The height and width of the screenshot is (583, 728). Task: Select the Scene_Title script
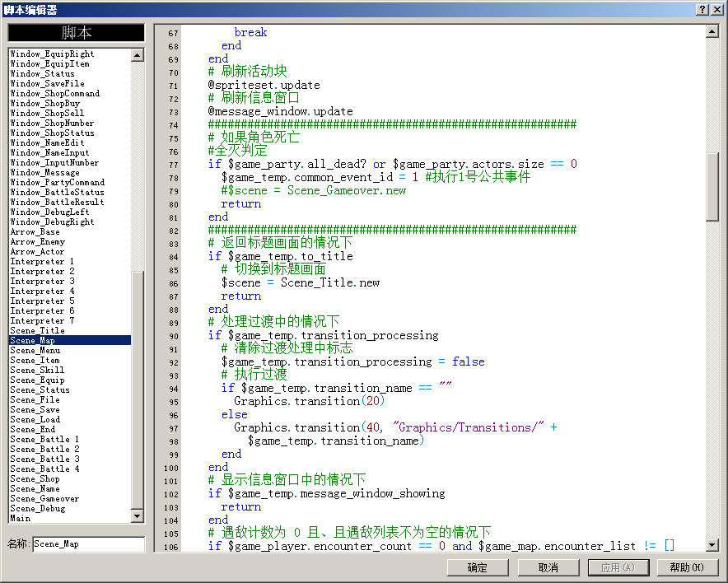pos(70,330)
